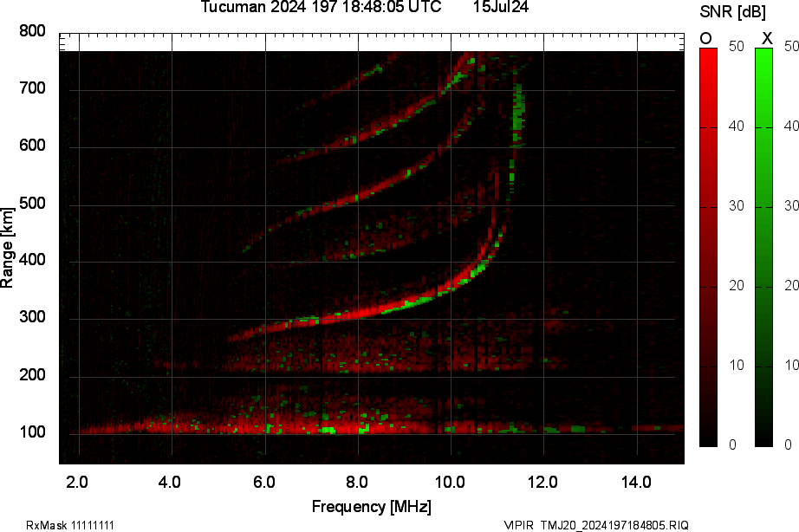The image size is (799, 532).
Task: Click the 8.0 frequency tick label
Action: (x=357, y=482)
